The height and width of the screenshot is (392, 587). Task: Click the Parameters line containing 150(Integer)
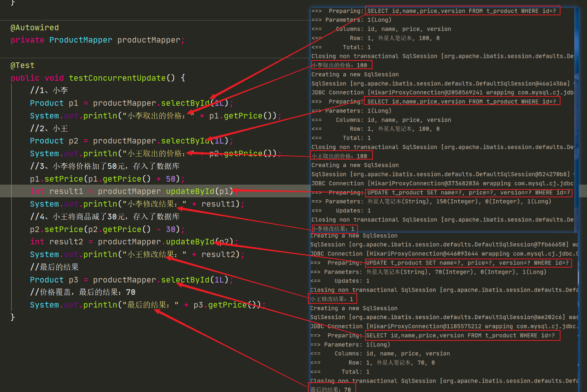tap(431, 201)
